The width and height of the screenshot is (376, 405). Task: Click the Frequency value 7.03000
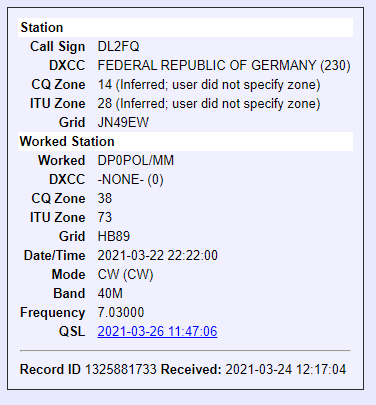point(121,312)
